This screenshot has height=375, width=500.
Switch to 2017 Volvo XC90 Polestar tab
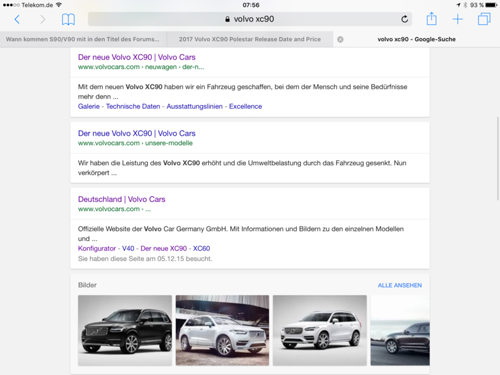250,39
